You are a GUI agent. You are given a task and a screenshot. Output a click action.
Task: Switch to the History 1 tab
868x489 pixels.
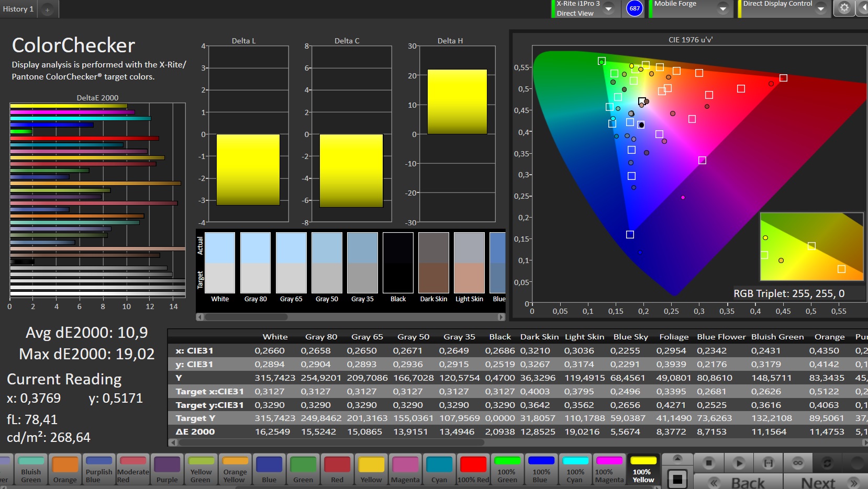18,9
